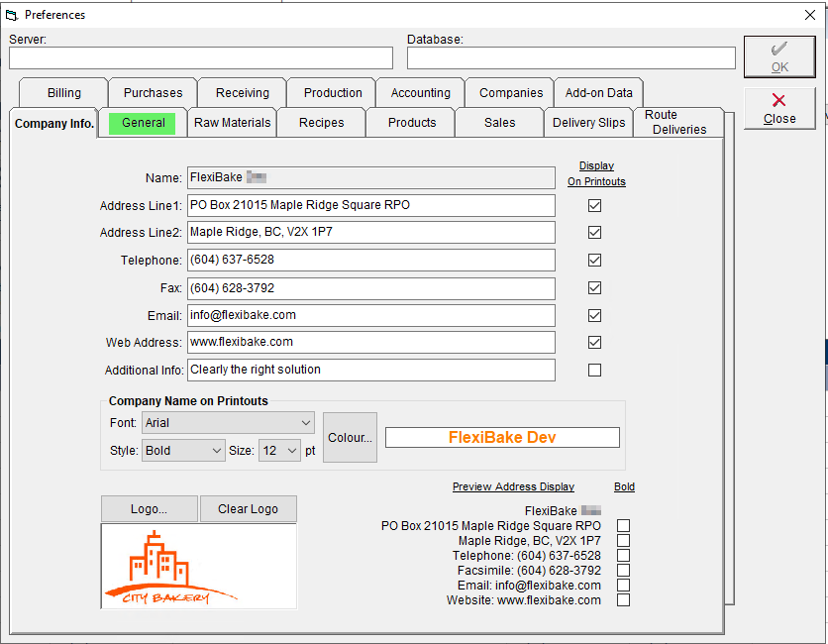Switch to the Add-on Data tab

[599, 93]
